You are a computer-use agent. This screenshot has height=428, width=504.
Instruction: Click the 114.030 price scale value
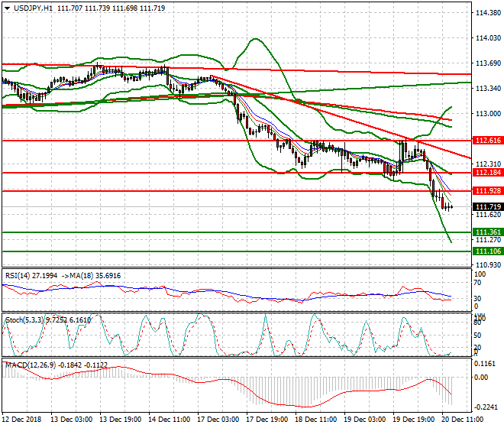pos(487,38)
